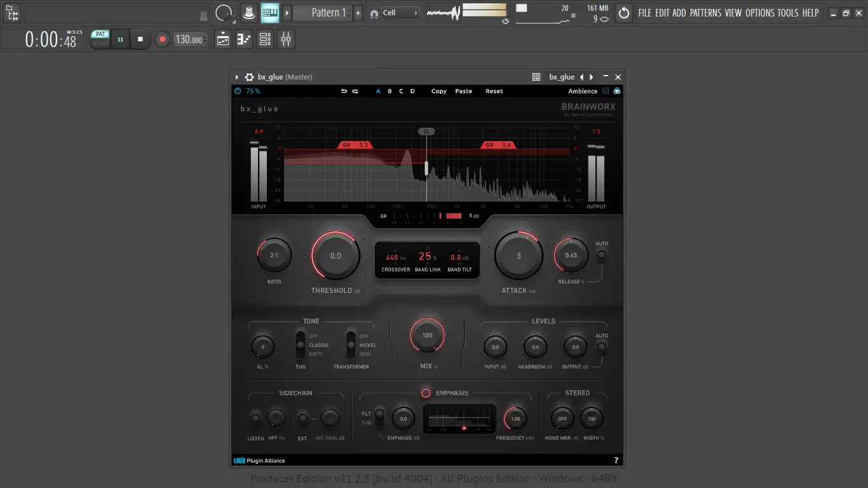Open the preset browser grid icon

click(536, 77)
